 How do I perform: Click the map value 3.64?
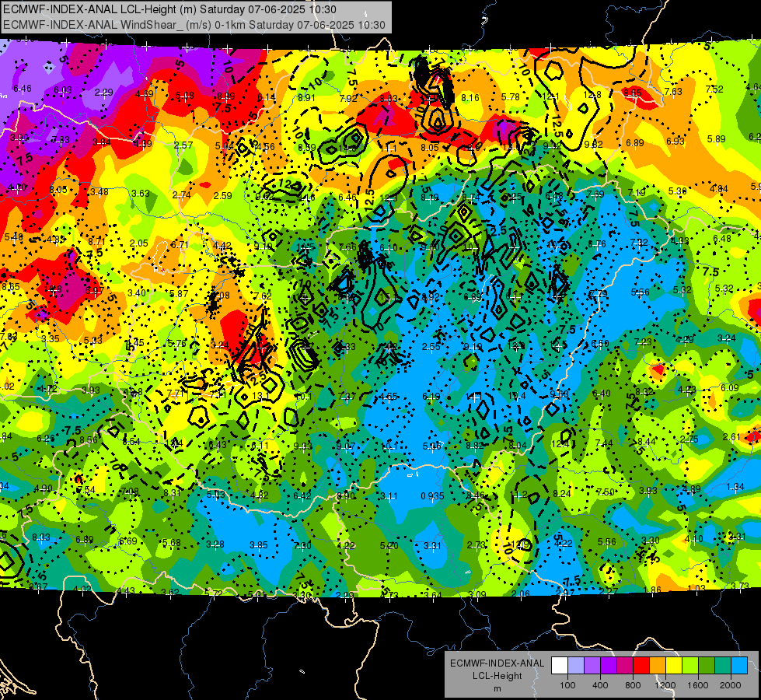tap(433, 595)
